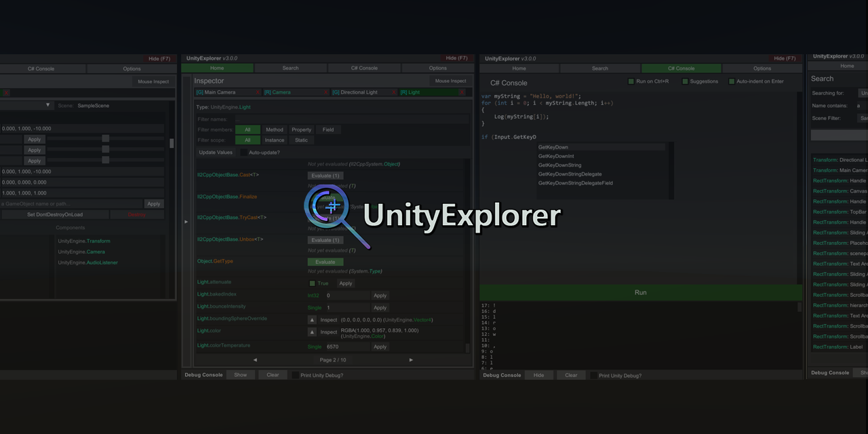Filter members by Method
This screenshot has height=434, width=868.
point(275,130)
